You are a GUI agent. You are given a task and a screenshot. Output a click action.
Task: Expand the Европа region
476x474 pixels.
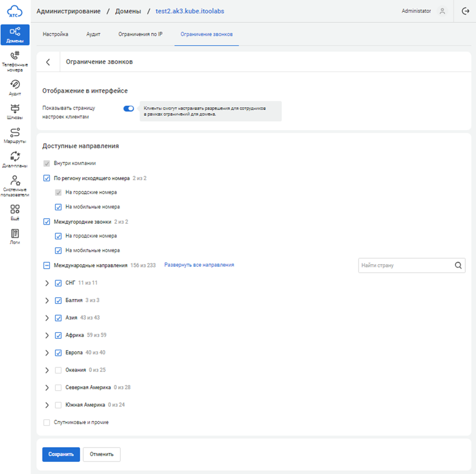[x=47, y=353]
